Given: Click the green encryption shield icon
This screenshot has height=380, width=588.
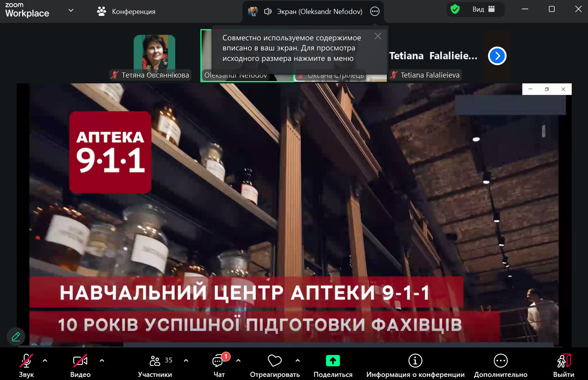Looking at the screenshot, I should [455, 9].
